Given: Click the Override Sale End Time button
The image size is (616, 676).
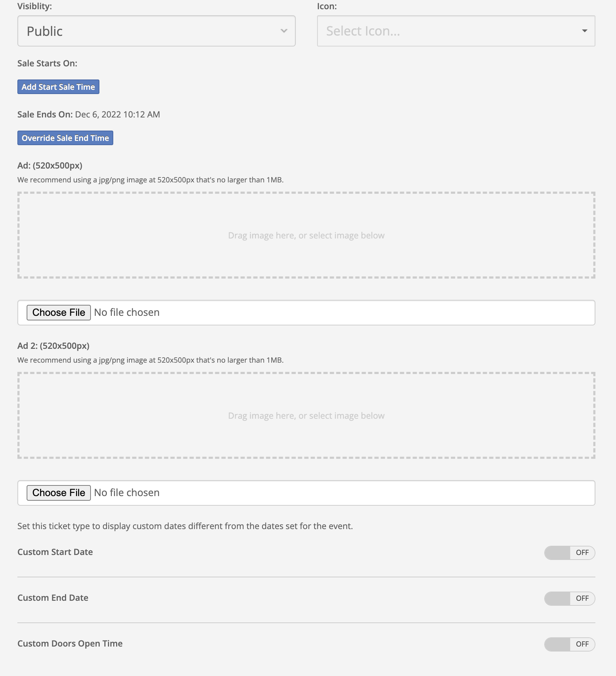Looking at the screenshot, I should point(65,138).
